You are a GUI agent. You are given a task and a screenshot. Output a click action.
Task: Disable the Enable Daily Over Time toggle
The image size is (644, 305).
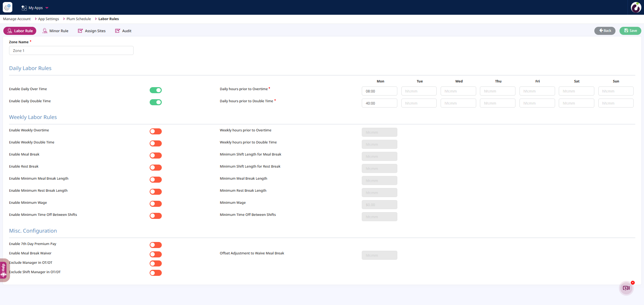point(155,90)
